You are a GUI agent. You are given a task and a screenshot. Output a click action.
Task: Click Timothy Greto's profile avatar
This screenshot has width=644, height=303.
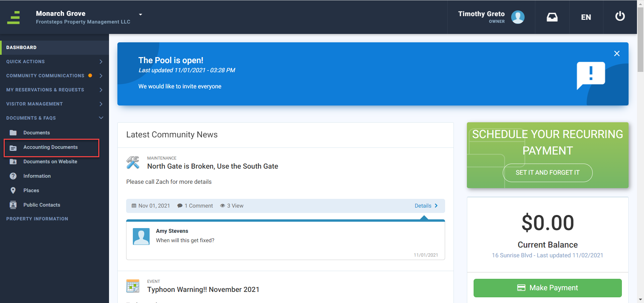tap(518, 17)
